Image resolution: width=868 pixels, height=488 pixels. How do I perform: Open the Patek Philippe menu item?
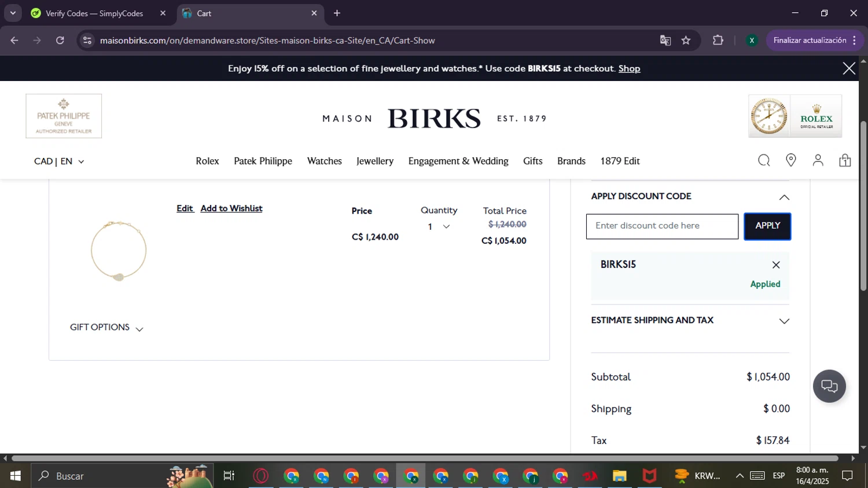click(263, 161)
